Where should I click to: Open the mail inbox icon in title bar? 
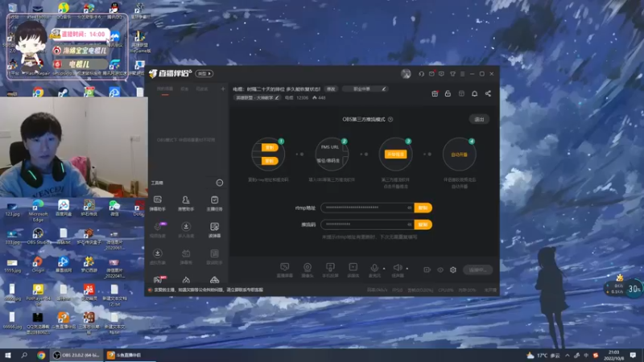[x=431, y=74]
